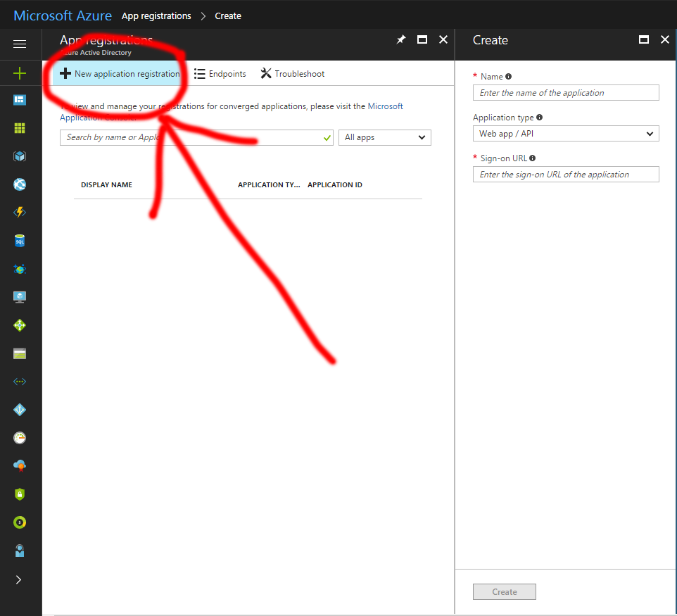This screenshot has width=677, height=616.
Task: Click Create in the breadcrumb
Action: [x=228, y=16]
